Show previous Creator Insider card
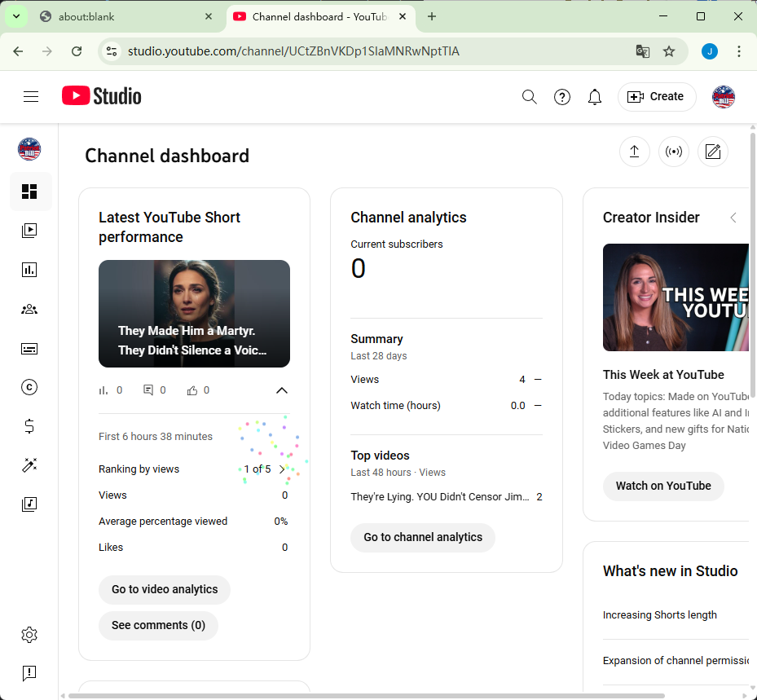 point(733,218)
